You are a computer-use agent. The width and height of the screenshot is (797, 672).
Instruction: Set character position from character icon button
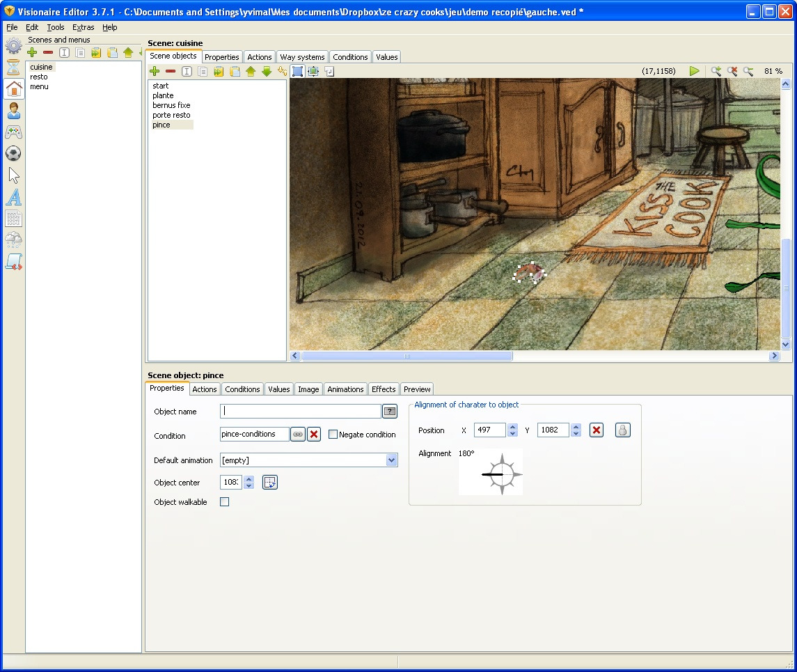pyautogui.click(x=623, y=430)
